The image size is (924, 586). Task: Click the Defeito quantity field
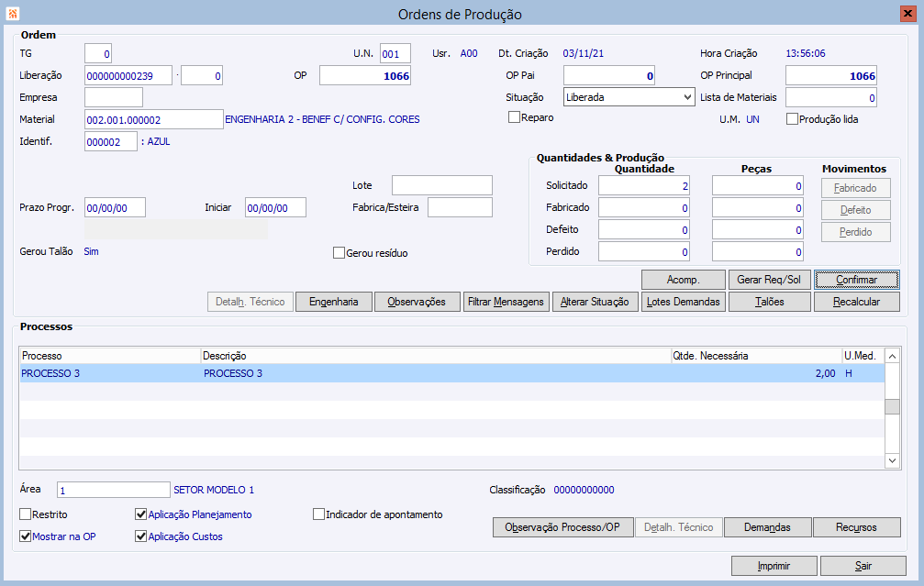(x=644, y=229)
